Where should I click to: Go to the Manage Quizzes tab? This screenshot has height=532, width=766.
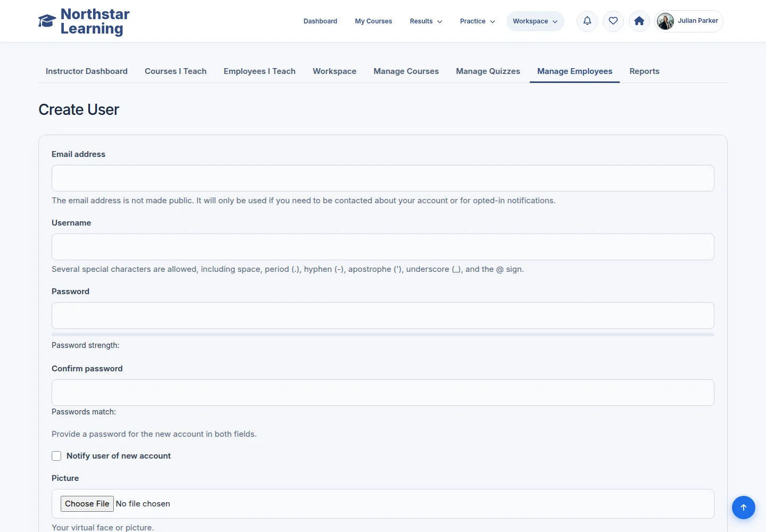point(488,71)
